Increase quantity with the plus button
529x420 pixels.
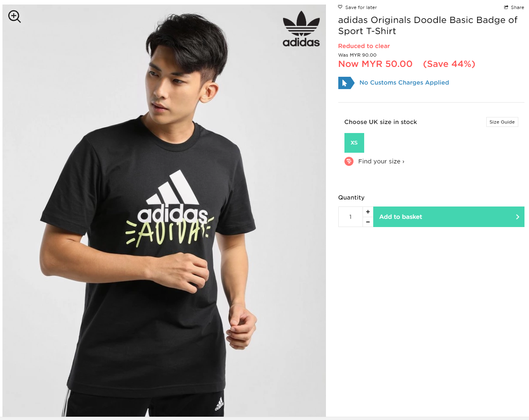pos(368,212)
